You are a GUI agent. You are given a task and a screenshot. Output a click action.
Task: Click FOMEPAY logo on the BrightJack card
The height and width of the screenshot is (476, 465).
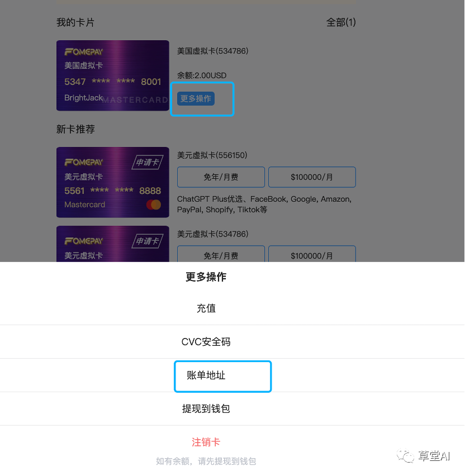[84, 52]
